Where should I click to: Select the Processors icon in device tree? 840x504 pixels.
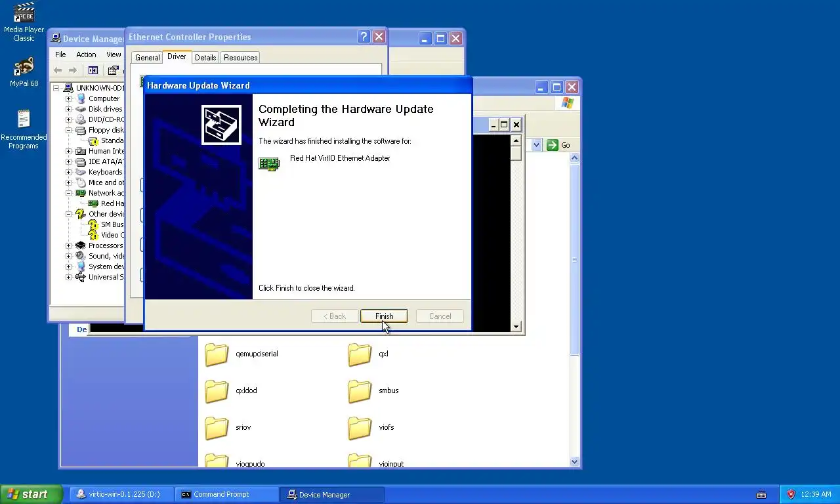[x=81, y=245]
